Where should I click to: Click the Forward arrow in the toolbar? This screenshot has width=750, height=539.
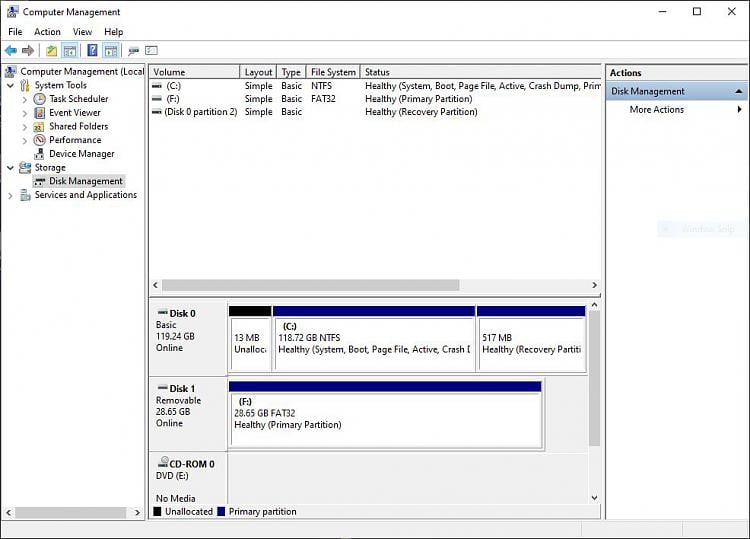coord(28,50)
